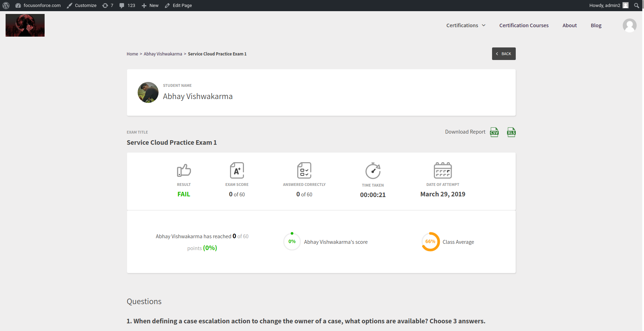Open the New content dropdown

150,6
